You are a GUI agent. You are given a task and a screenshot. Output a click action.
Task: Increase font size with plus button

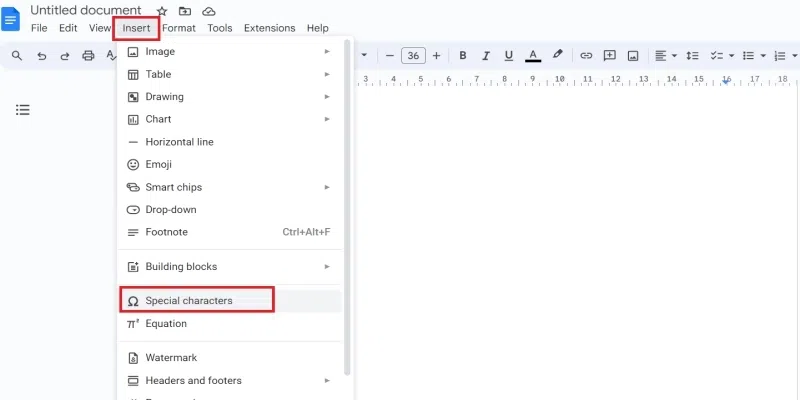(x=436, y=56)
